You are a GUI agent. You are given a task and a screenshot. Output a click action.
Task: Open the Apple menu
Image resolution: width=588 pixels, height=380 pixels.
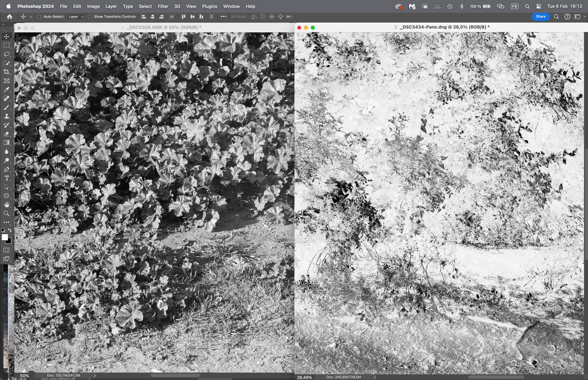(9, 6)
